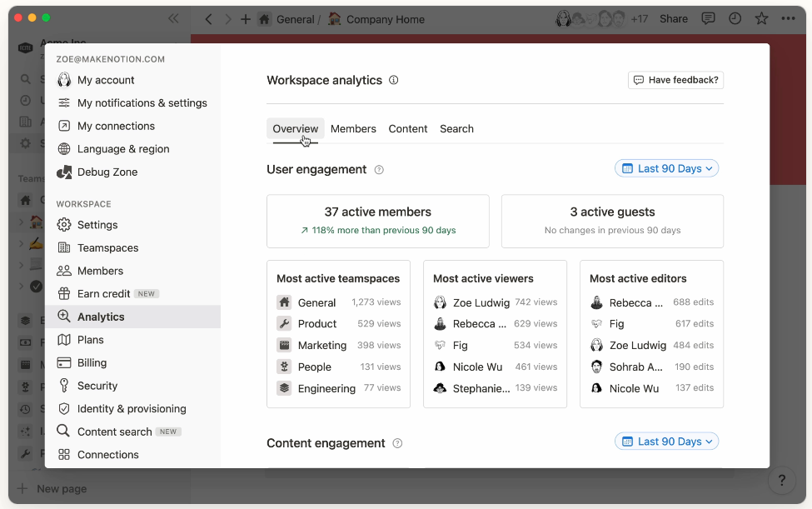Image resolution: width=812 pixels, height=509 pixels.
Task: Open Security key icon item
Action: (x=132, y=386)
